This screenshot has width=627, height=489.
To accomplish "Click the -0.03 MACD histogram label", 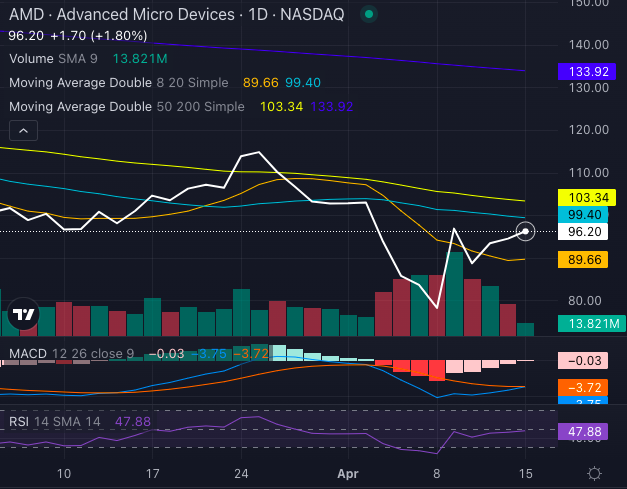I will [x=583, y=361].
